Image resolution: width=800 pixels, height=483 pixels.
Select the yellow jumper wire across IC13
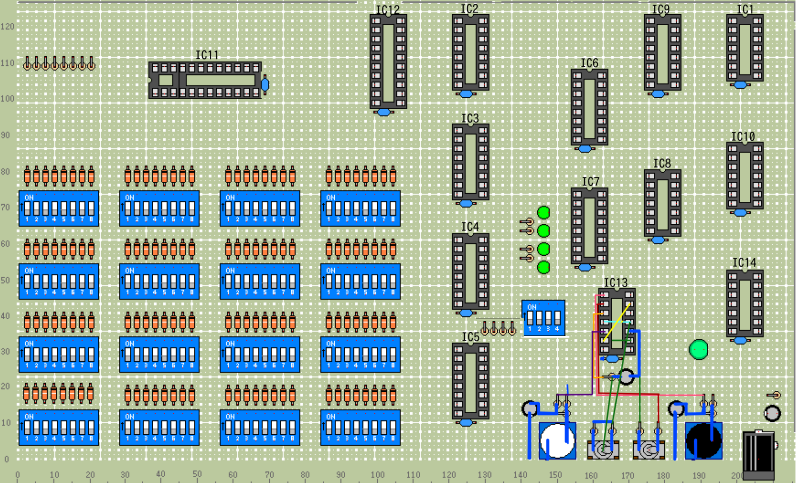click(616, 323)
